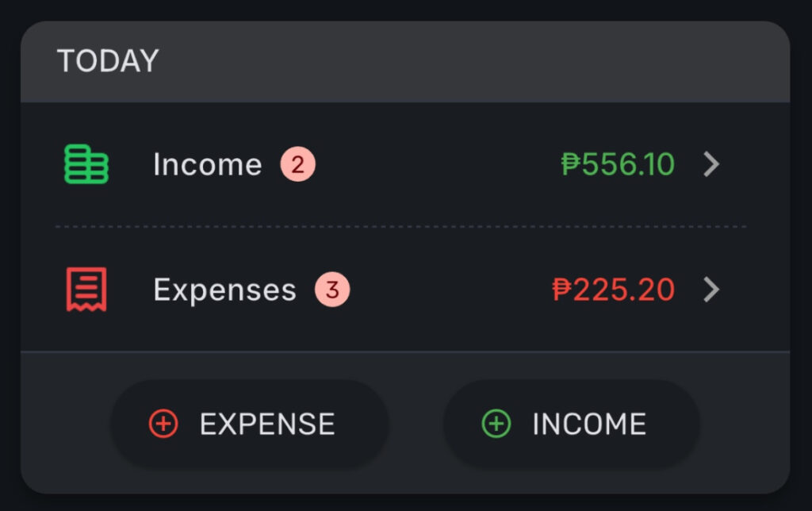The height and width of the screenshot is (511, 812).
Task: Select the Expenses label text
Action: [x=224, y=290]
